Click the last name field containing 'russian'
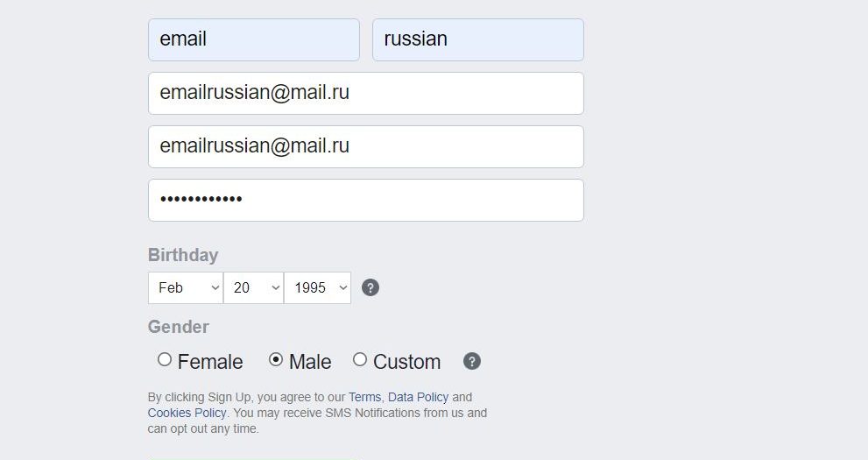The width and height of the screenshot is (868, 460). [478, 39]
